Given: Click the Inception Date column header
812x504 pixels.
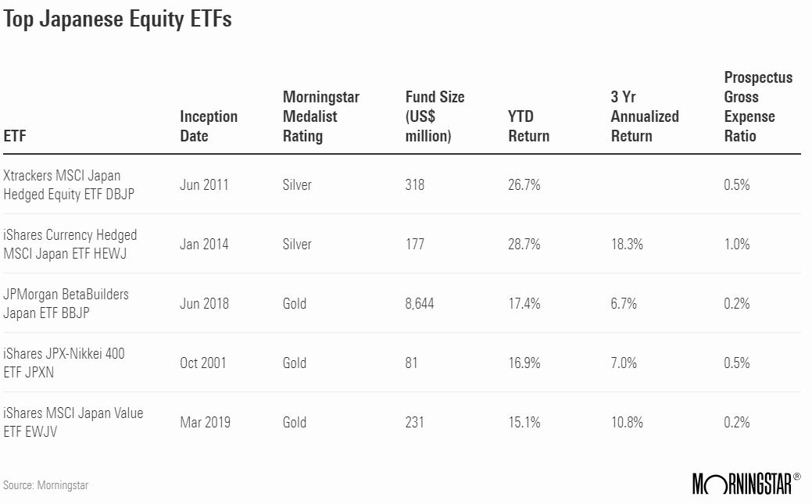Looking at the screenshot, I should pyautogui.click(x=208, y=126).
